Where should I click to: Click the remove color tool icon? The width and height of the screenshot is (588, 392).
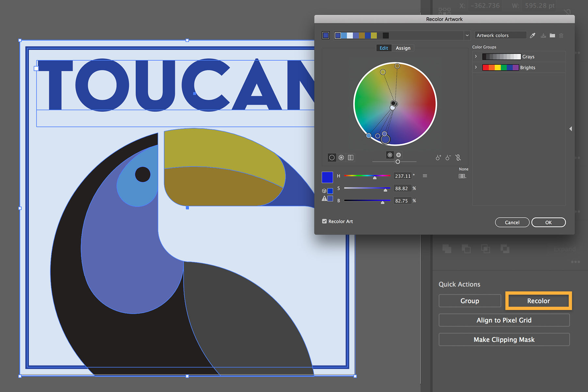(448, 157)
